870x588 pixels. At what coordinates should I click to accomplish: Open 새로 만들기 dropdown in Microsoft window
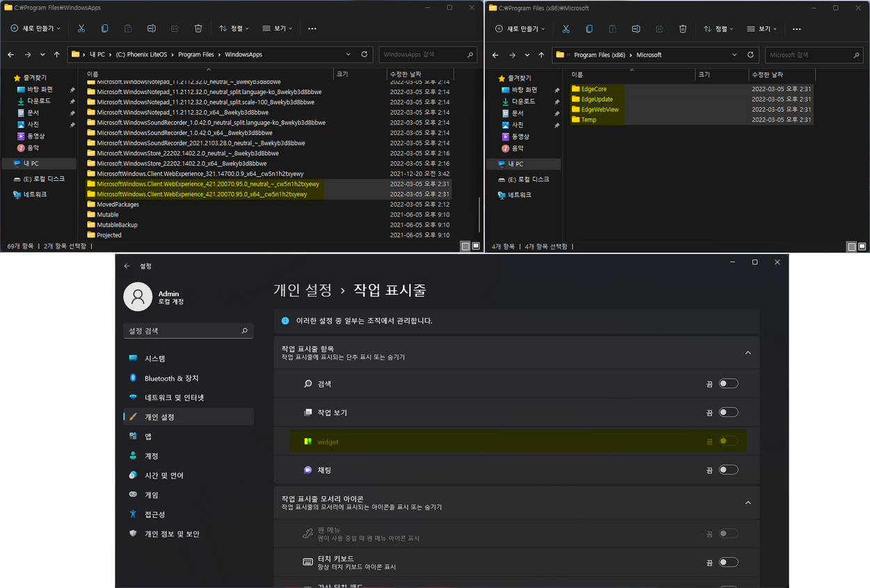click(x=520, y=29)
